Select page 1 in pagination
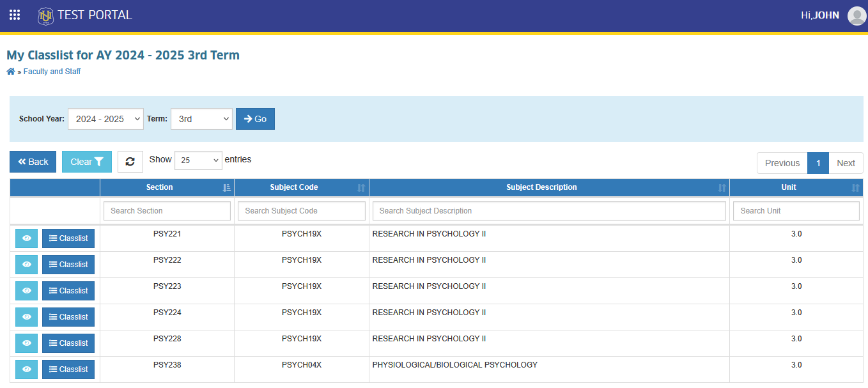 818,163
